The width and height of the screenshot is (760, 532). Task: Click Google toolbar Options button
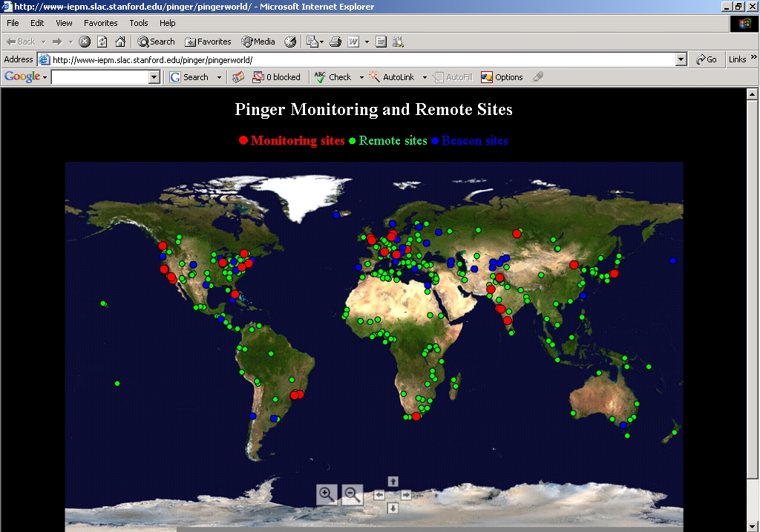tap(502, 77)
